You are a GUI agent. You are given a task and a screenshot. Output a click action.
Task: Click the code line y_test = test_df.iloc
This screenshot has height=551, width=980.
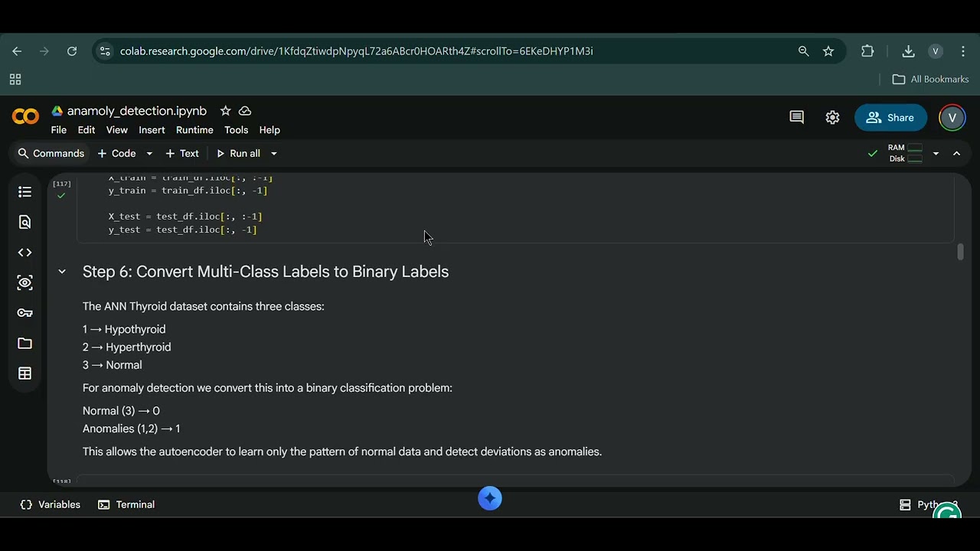(x=182, y=230)
